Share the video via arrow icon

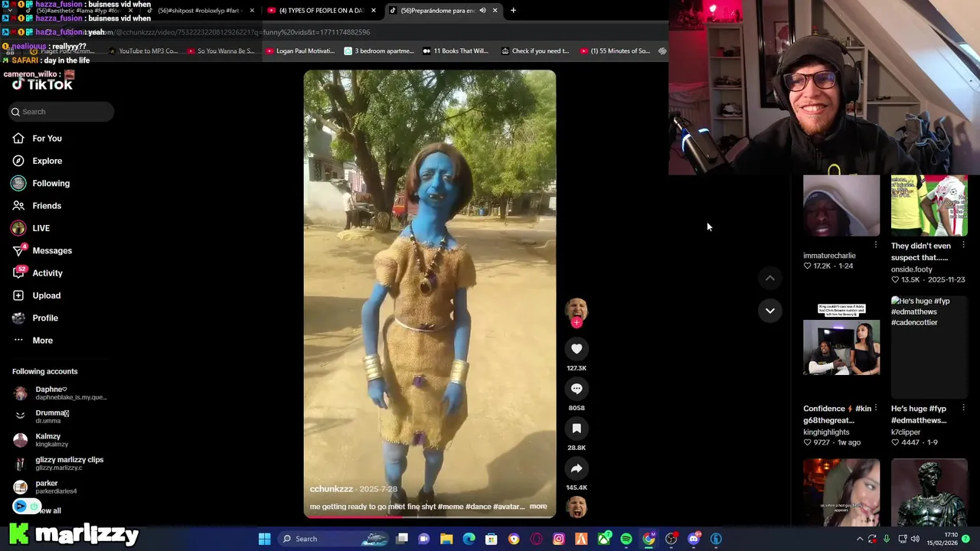(x=577, y=468)
